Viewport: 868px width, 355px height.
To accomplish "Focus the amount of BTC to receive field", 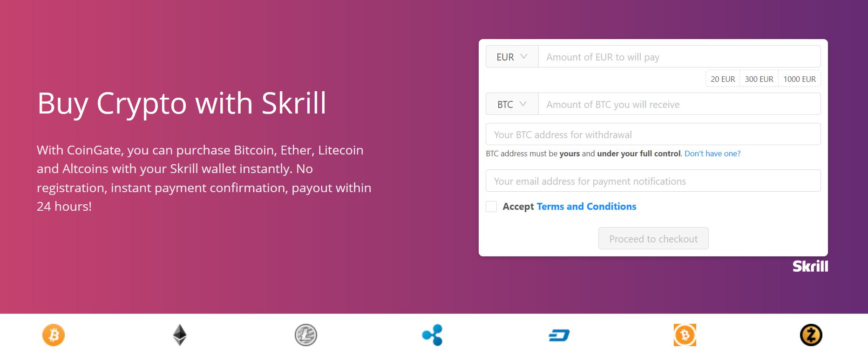I will [679, 104].
